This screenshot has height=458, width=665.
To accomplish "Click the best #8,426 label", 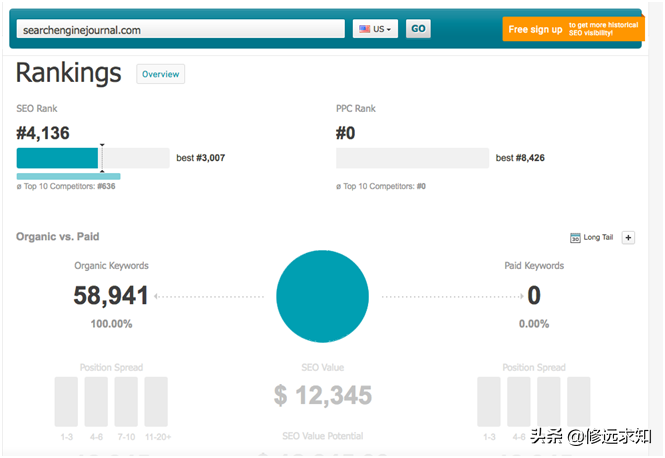I will click(520, 158).
